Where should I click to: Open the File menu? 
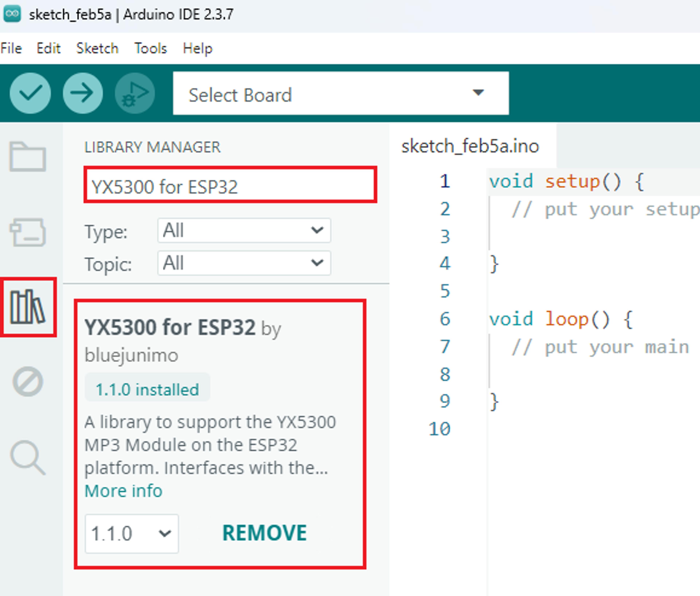pyautogui.click(x=11, y=48)
